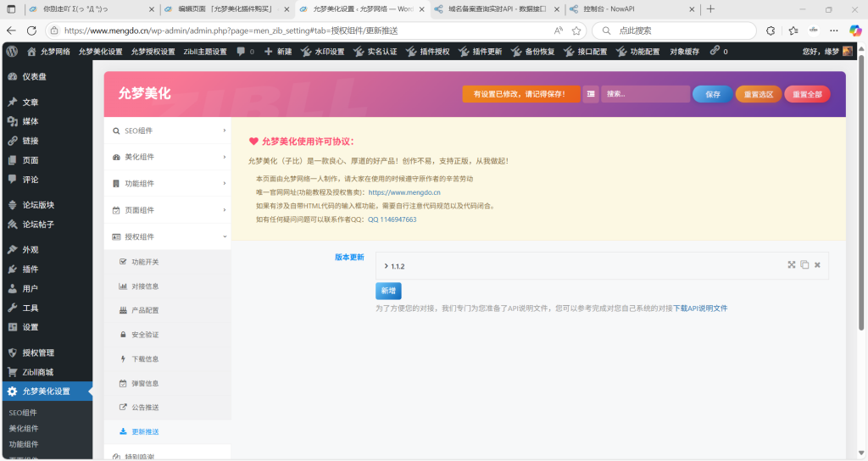Open 安全验证 settings tab
The image size is (868, 461).
167,335
